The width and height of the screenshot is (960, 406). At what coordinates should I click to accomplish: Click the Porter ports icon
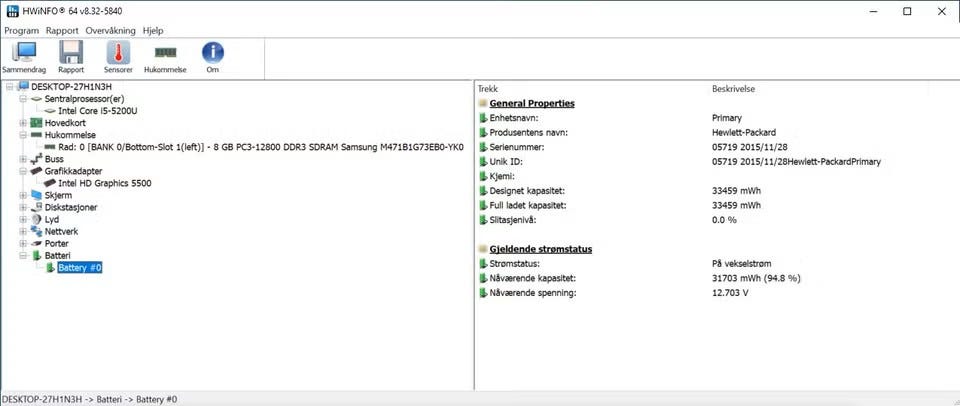[x=36, y=244]
